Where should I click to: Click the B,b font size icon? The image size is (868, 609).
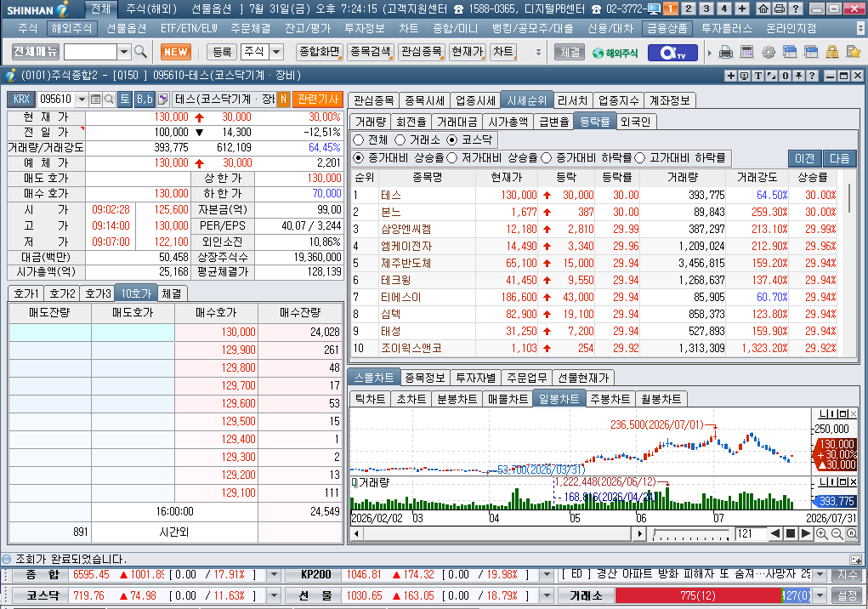(145, 100)
